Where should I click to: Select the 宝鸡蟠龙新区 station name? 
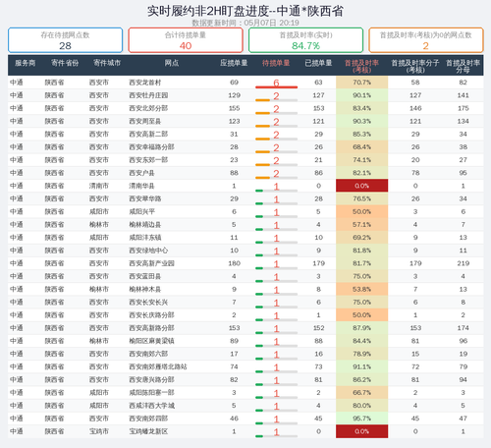click(148, 431)
